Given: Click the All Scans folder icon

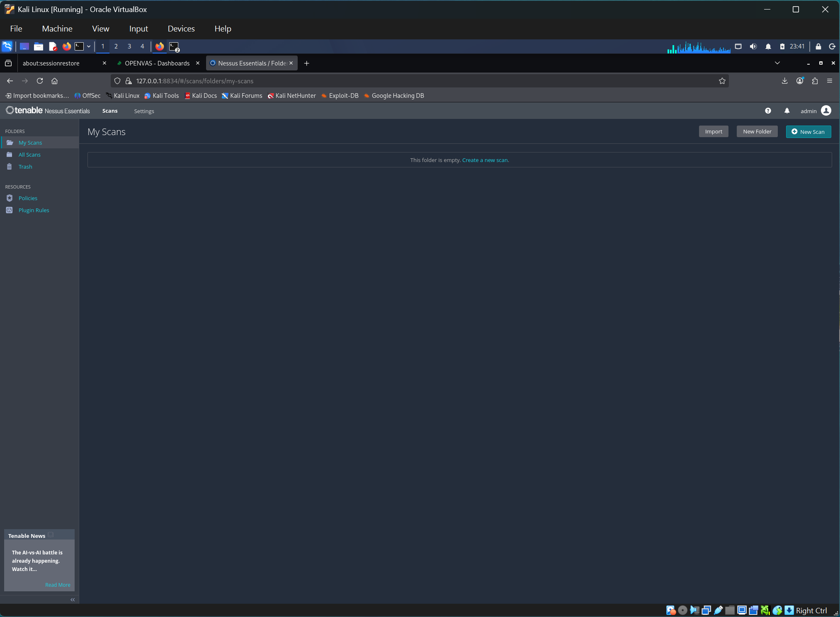Looking at the screenshot, I should point(10,155).
